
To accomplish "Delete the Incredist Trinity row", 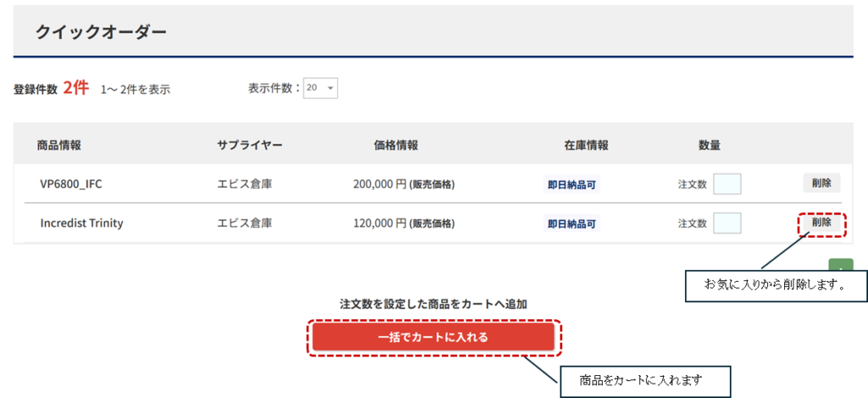I will tap(821, 222).
